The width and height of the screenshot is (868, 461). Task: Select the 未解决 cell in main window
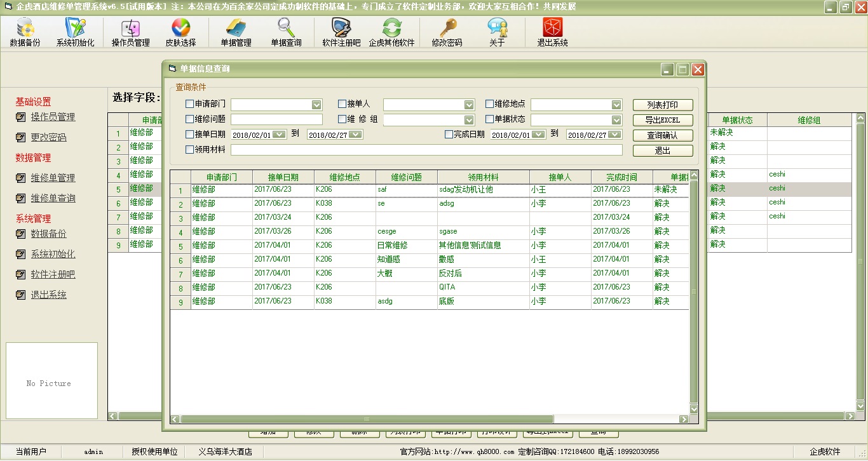[737, 133]
